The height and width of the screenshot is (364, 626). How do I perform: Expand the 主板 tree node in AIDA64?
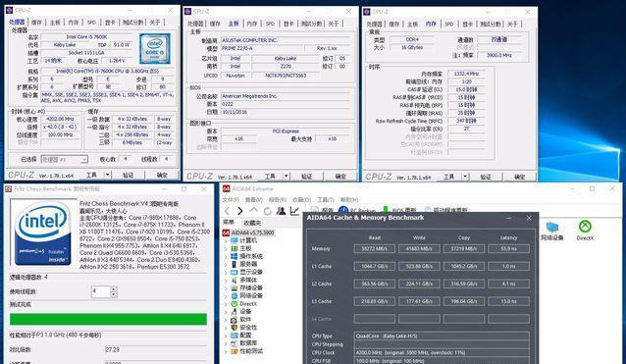(226, 248)
